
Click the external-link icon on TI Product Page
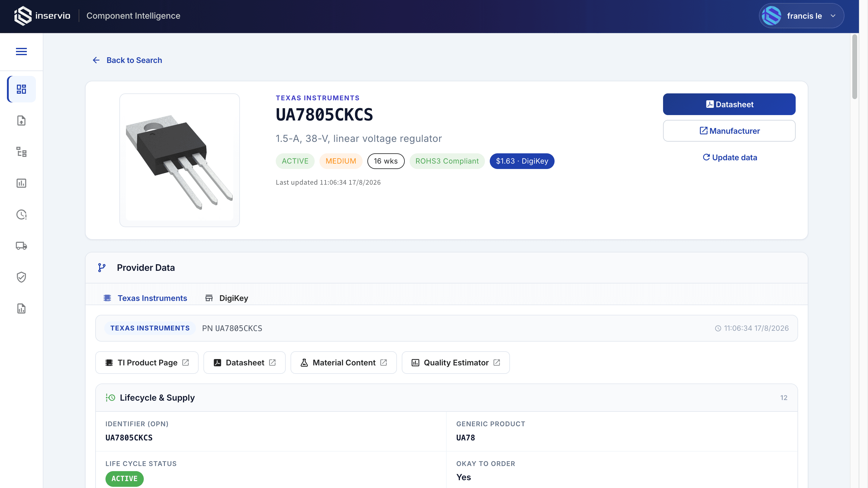186,363
